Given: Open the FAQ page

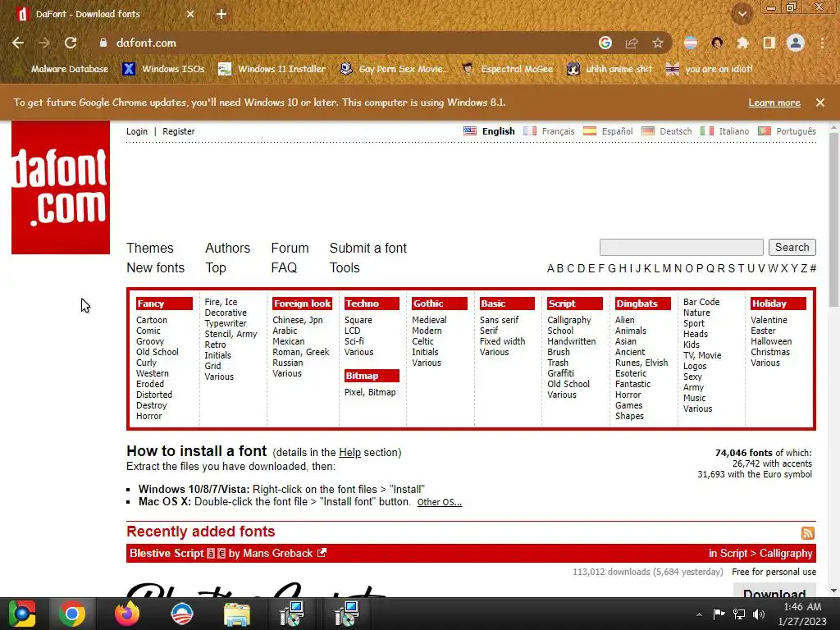Looking at the screenshot, I should click(x=284, y=268).
